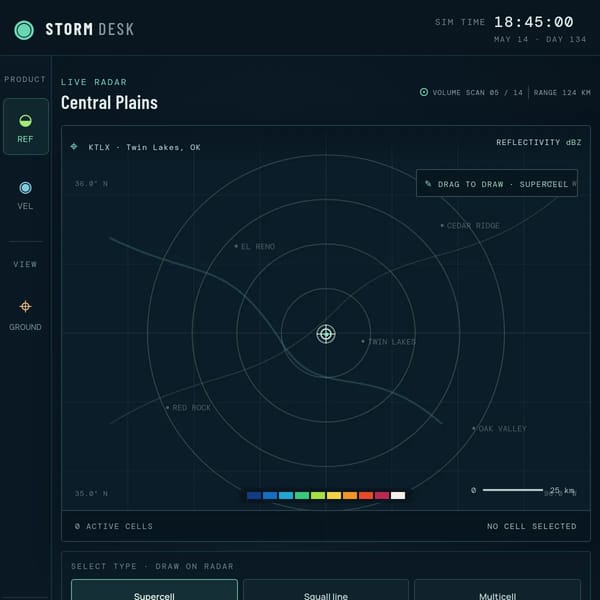Click the yellow reflectivity legend swatch
The height and width of the screenshot is (600, 600).
(334, 496)
